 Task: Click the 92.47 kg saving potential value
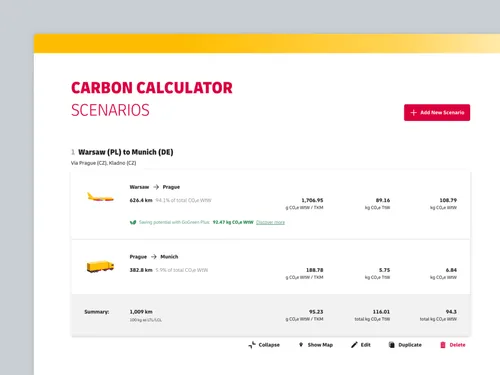tap(233, 222)
